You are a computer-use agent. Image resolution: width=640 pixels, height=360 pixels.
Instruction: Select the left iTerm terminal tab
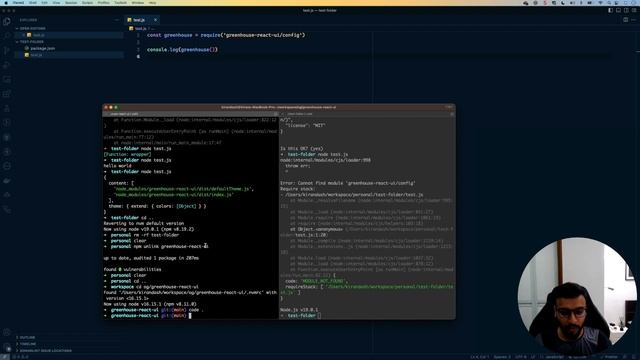[190, 114]
